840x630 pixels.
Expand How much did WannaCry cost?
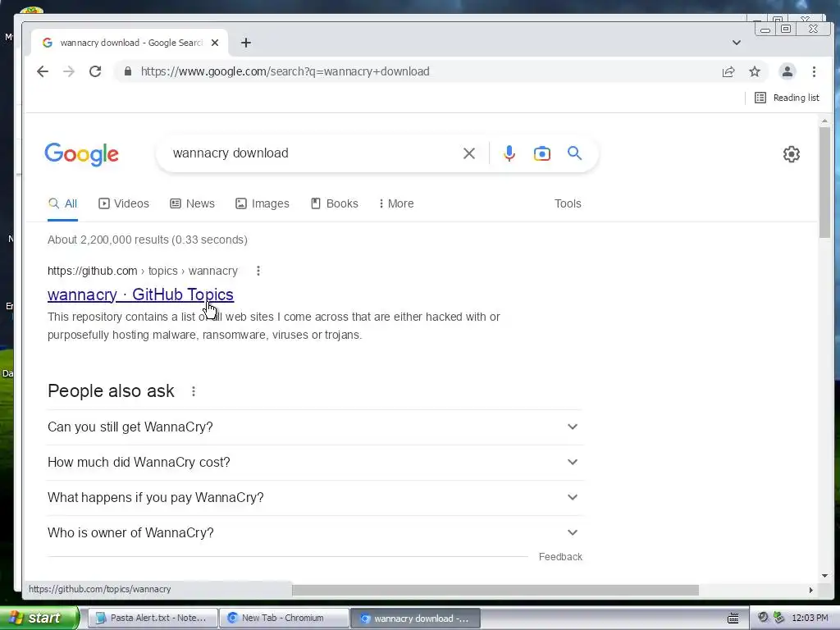click(x=314, y=463)
